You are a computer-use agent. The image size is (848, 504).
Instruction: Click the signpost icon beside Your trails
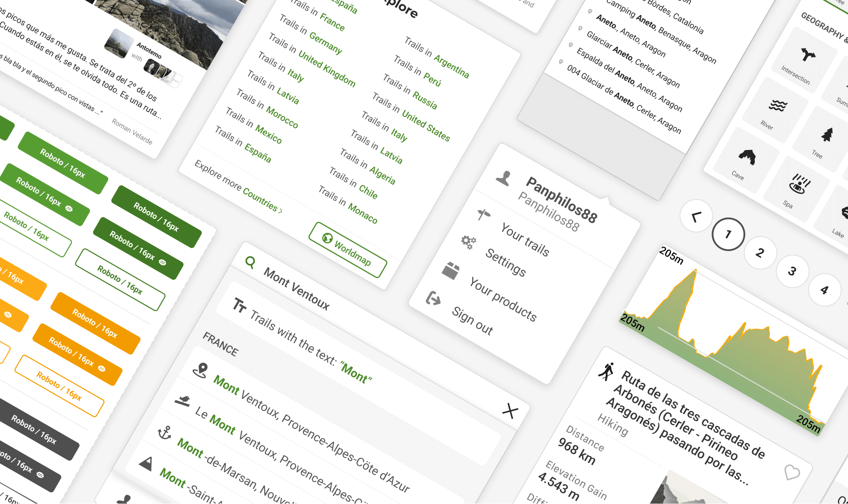coord(484,214)
